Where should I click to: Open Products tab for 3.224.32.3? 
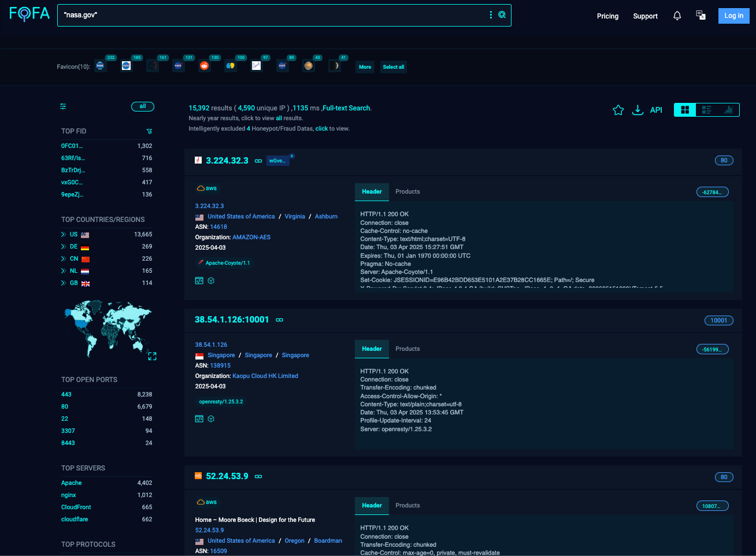point(407,192)
